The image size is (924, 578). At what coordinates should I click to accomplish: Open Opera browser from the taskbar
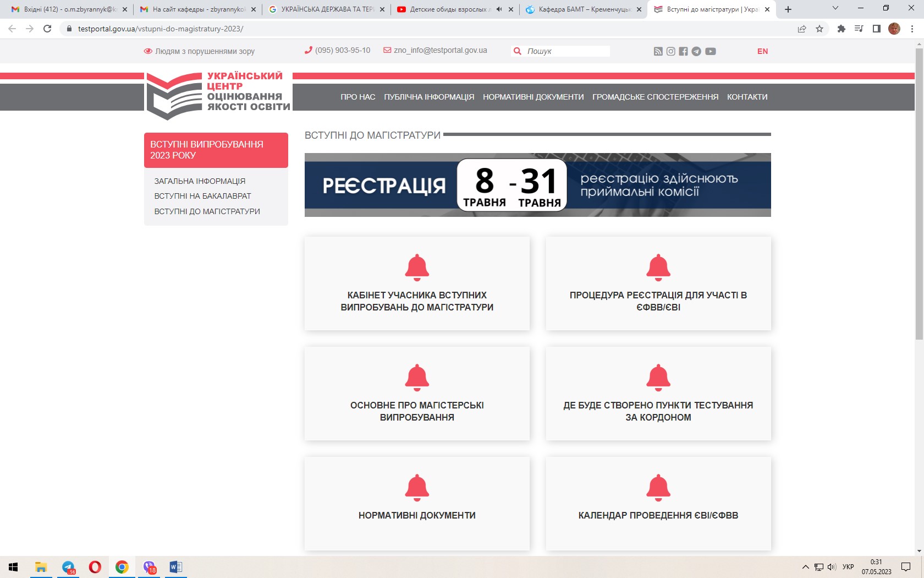click(x=95, y=567)
